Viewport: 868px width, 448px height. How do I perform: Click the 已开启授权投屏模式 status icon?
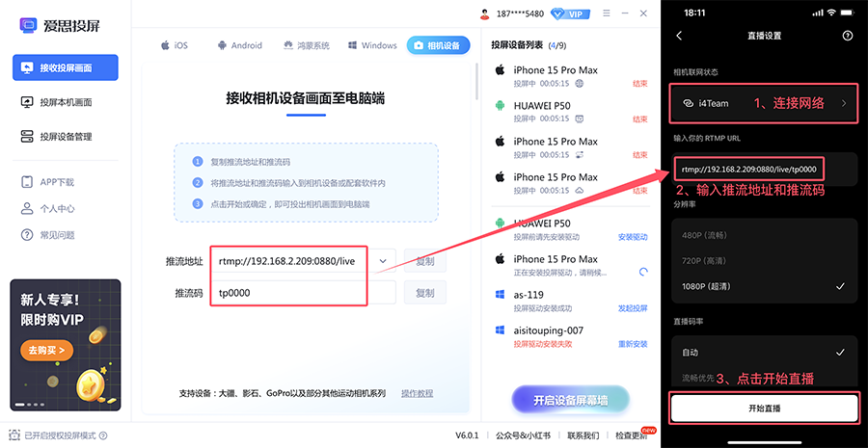click(14, 435)
